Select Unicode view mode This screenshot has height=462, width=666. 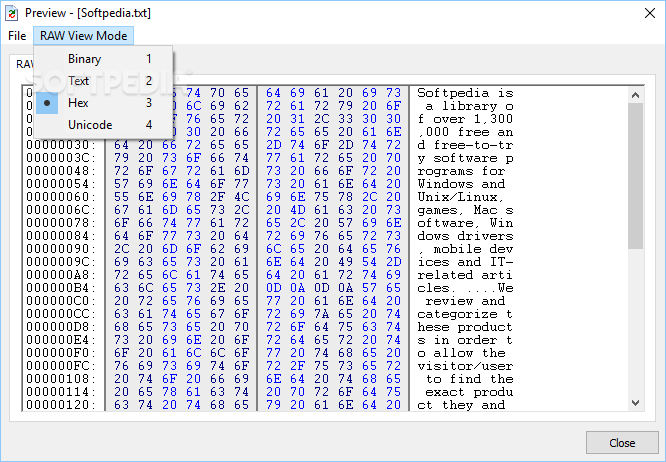[x=103, y=125]
